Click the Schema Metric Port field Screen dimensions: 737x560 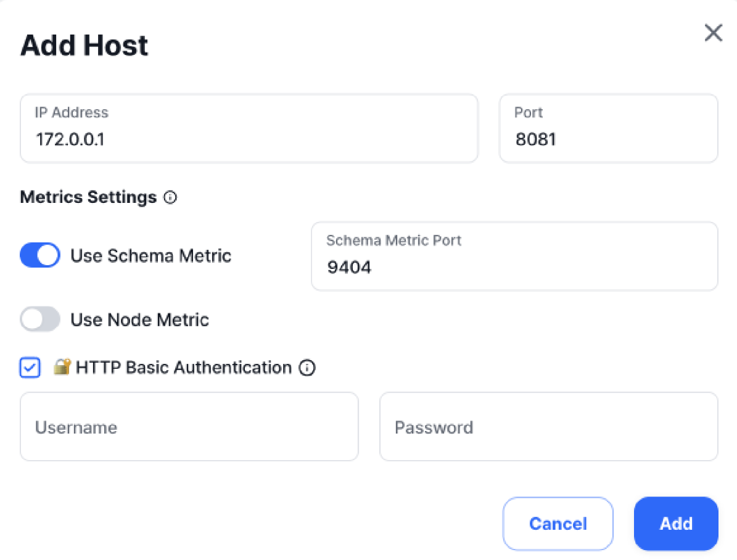point(514,256)
